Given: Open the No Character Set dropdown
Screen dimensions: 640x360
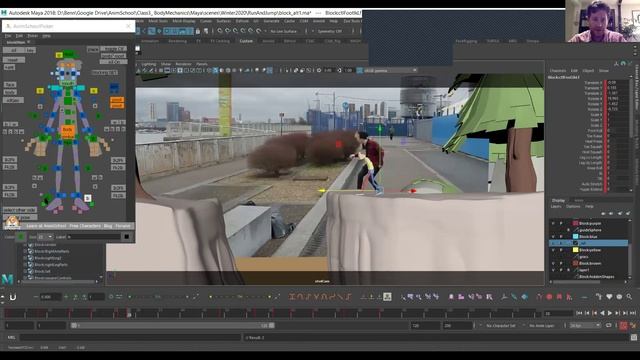Looking at the screenshot, I should [501, 325].
